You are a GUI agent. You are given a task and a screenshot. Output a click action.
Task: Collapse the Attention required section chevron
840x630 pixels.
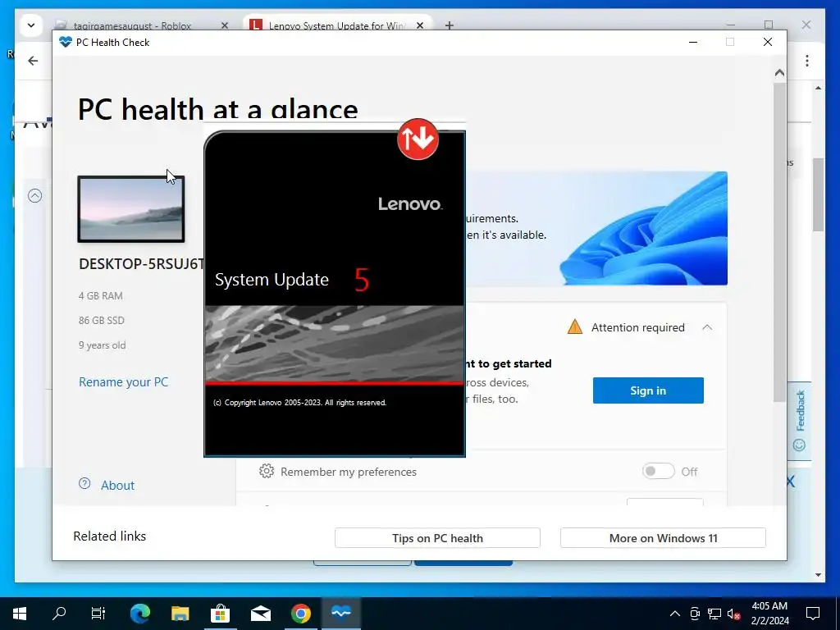pos(707,327)
